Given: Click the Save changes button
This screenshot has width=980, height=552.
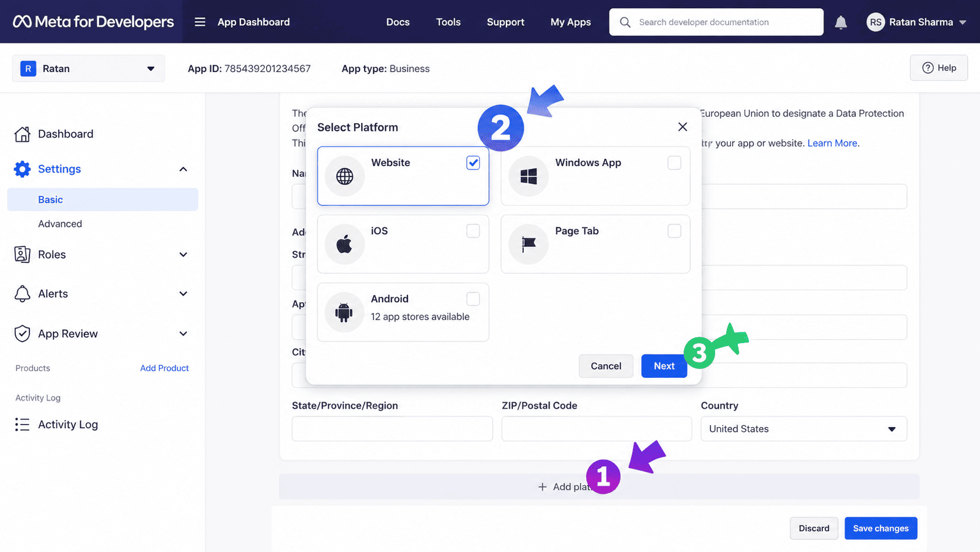Looking at the screenshot, I should 881,529.
